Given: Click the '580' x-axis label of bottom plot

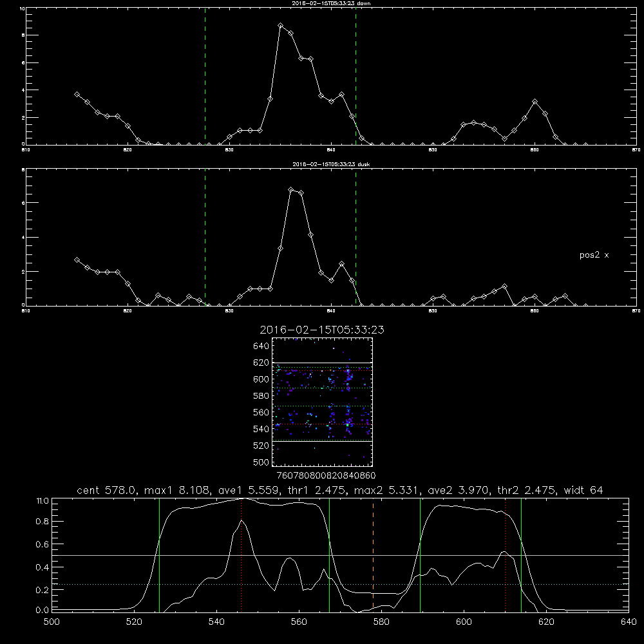Looking at the screenshot, I should [381, 622].
